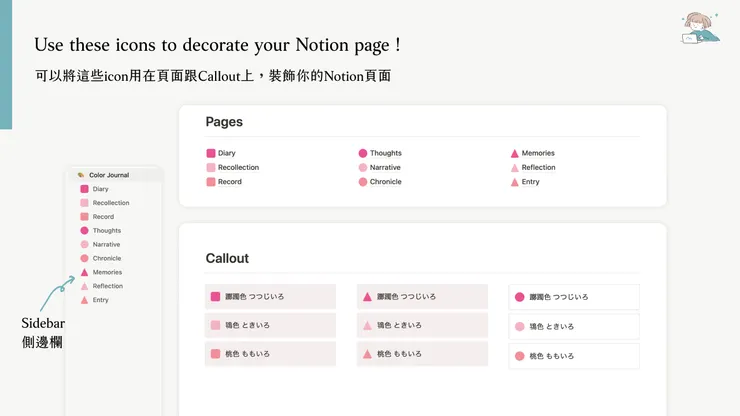Click the Entry triangle icon under Pages
The image size is (740, 416).
tap(515, 182)
